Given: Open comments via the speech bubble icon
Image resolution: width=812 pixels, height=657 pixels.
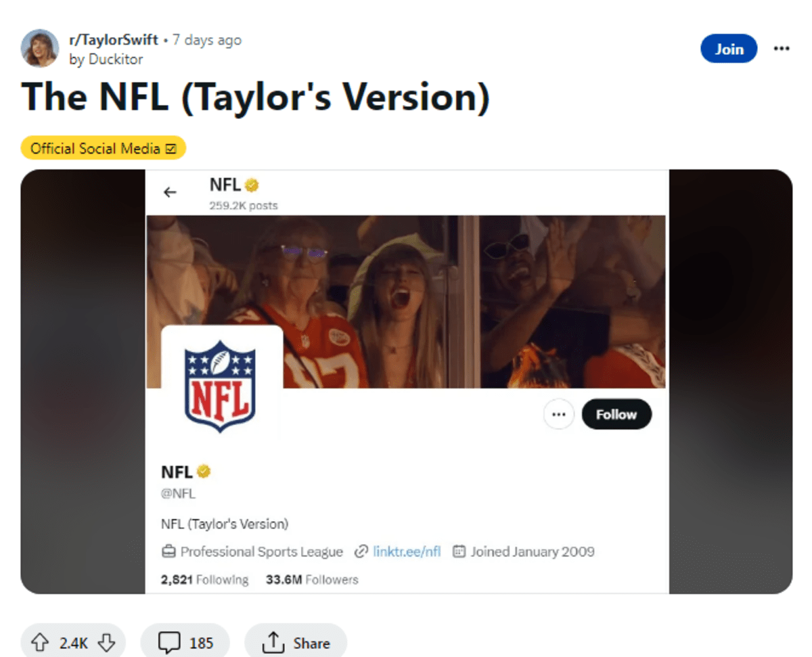Looking at the screenshot, I should (169, 641).
